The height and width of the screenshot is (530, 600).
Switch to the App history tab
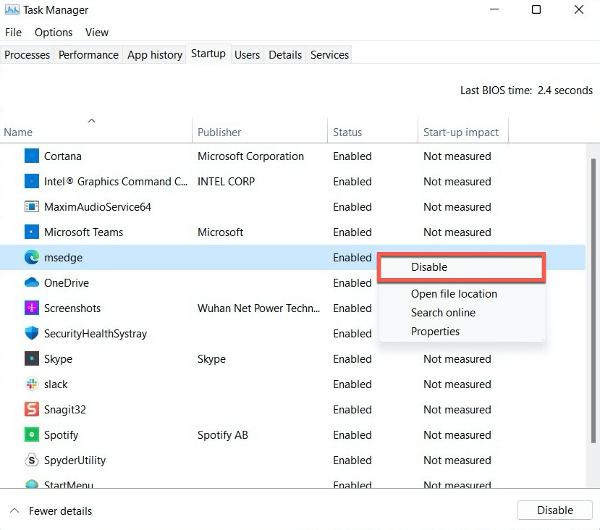(155, 55)
